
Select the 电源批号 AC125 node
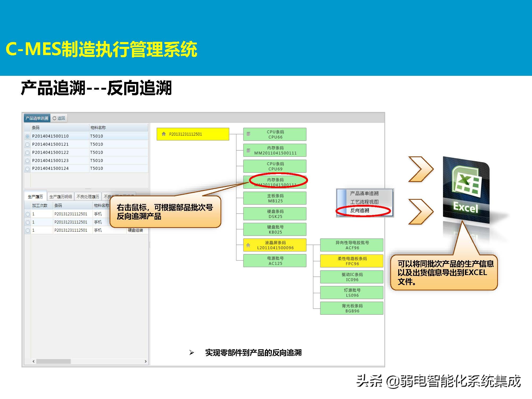click(275, 261)
